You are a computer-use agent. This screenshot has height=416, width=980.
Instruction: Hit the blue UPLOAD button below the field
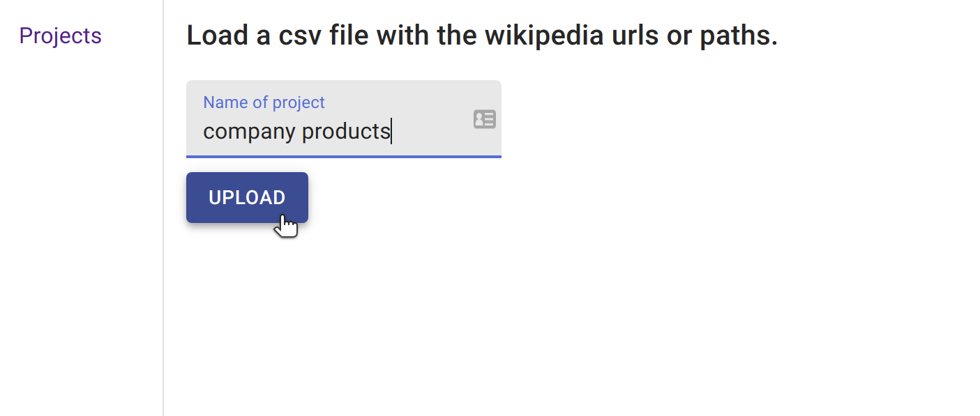tap(247, 198)
